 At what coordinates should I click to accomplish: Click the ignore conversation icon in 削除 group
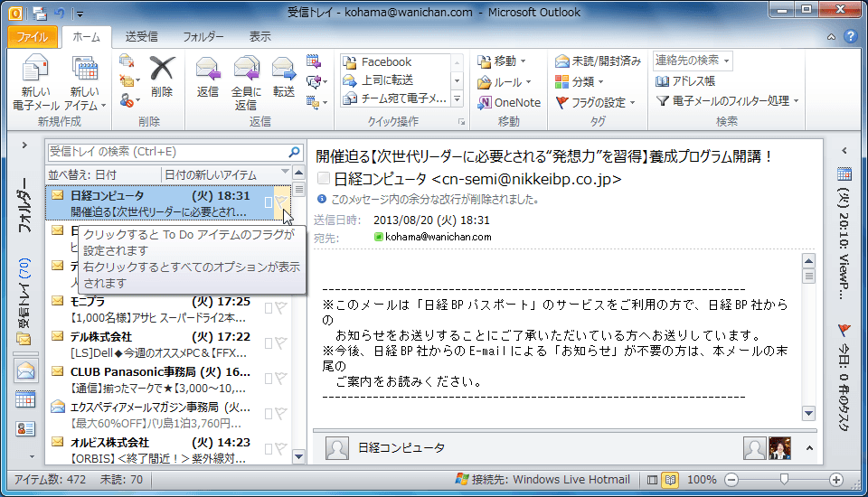point(127,61)
